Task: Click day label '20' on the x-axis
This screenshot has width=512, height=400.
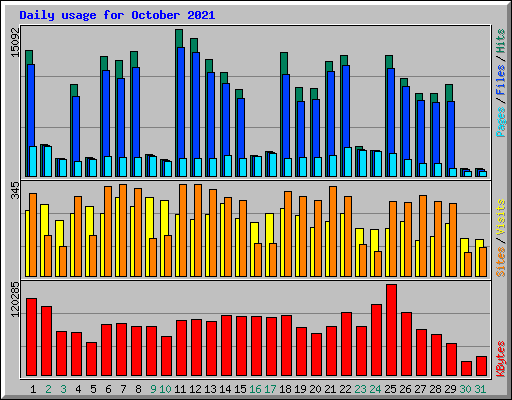Action: [x=315, y=389]
